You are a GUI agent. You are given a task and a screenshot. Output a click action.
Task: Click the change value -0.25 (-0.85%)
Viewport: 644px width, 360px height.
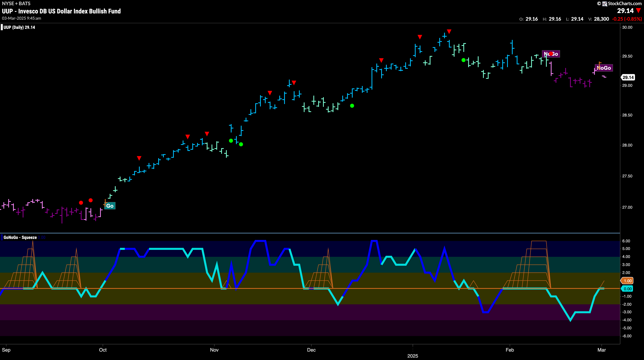coord(627,19)
